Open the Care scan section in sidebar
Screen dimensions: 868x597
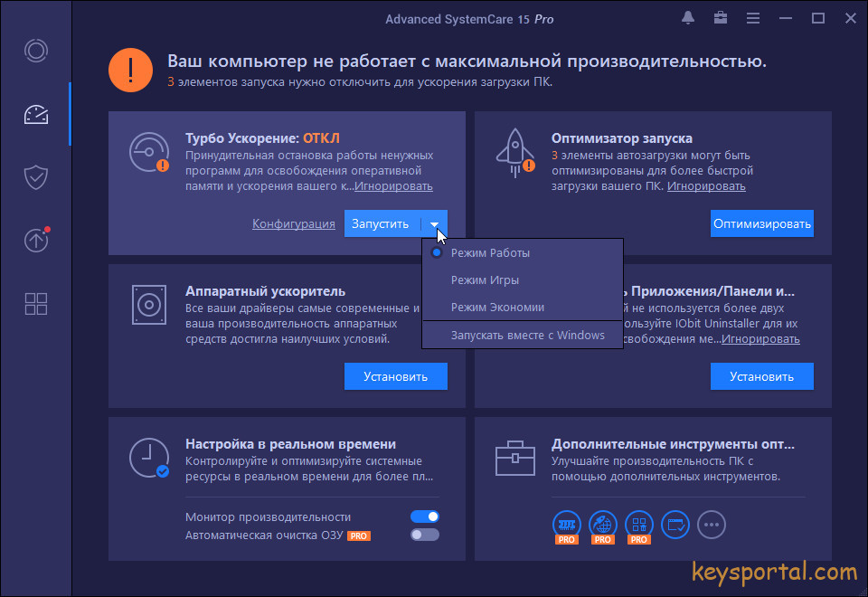36,51
